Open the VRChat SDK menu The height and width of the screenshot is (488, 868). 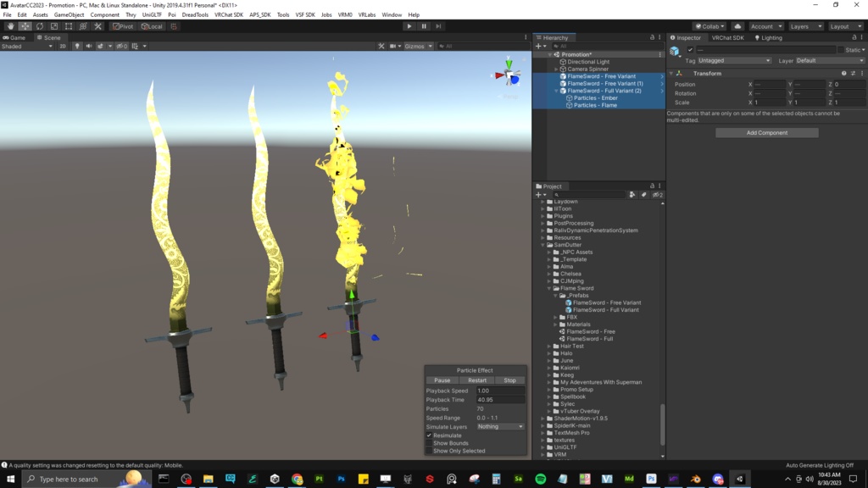click(x=229, y=14)
